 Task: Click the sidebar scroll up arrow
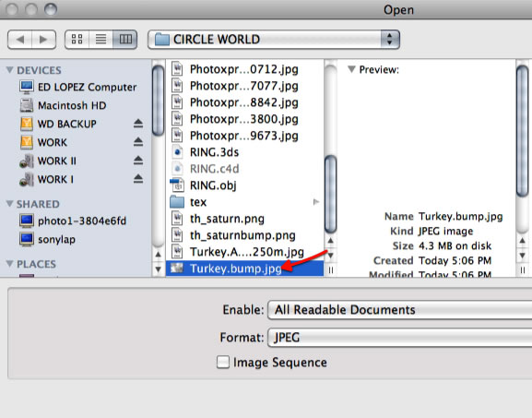158,255
